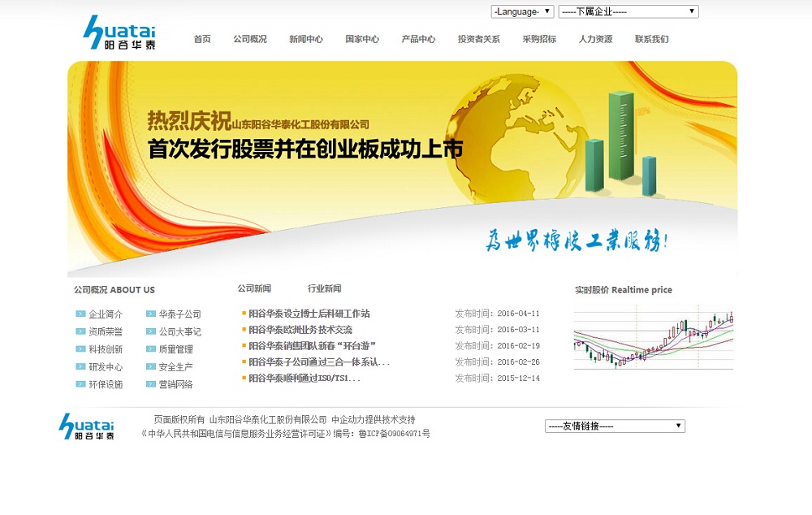The image size is (812, 515).
Task: Read news 阳谷华泰设立博士后科研工作站
Action: [309, 314]
